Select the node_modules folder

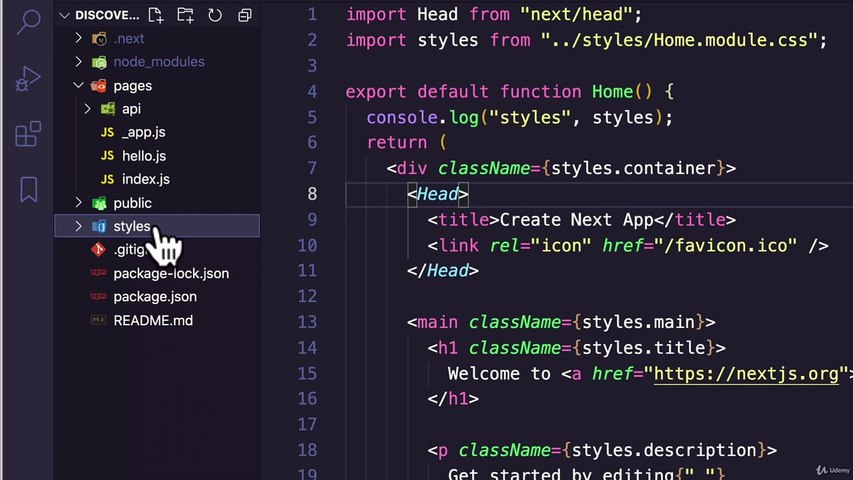159,62
